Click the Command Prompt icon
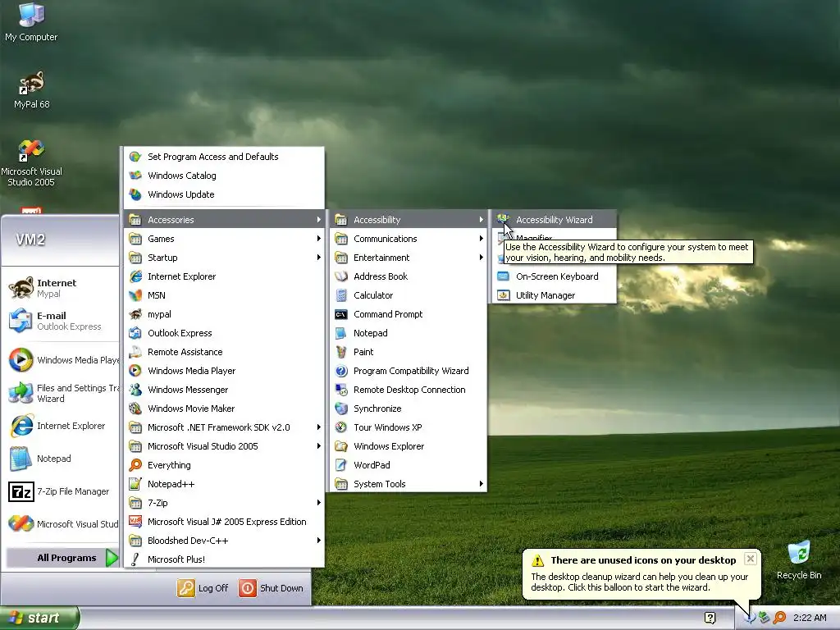The image size is (840, 630). pyautogui.click(x=341, y=314)
